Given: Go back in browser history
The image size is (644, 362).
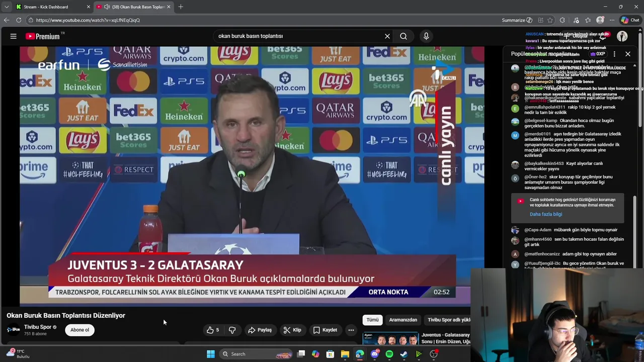Looking at the screenshot, I should [7, 20].
